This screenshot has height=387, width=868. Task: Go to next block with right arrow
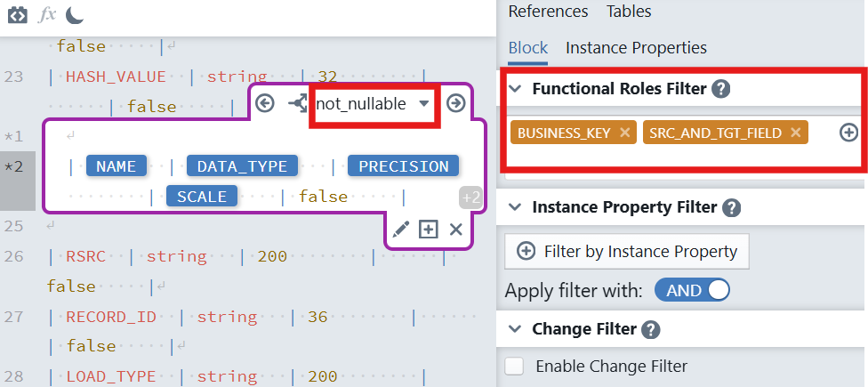point(456,104)
